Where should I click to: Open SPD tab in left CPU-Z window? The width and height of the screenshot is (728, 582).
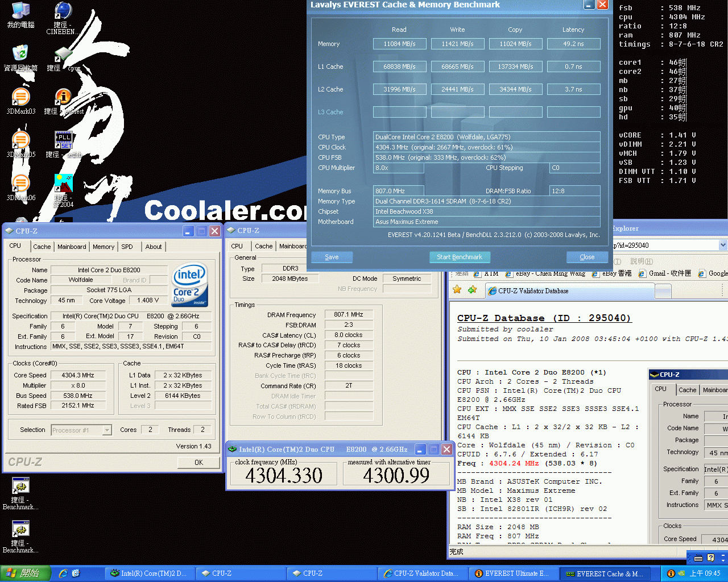pyautogui.click(x=127, y=247)
